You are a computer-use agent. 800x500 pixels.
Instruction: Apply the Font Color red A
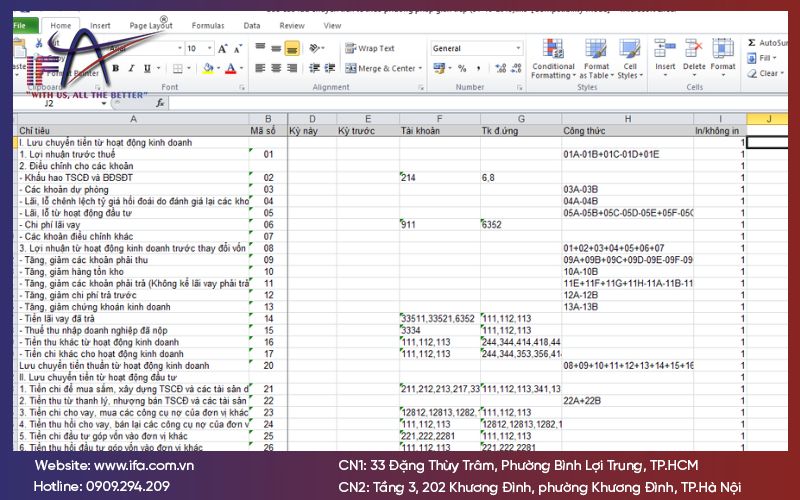[231, 68]
